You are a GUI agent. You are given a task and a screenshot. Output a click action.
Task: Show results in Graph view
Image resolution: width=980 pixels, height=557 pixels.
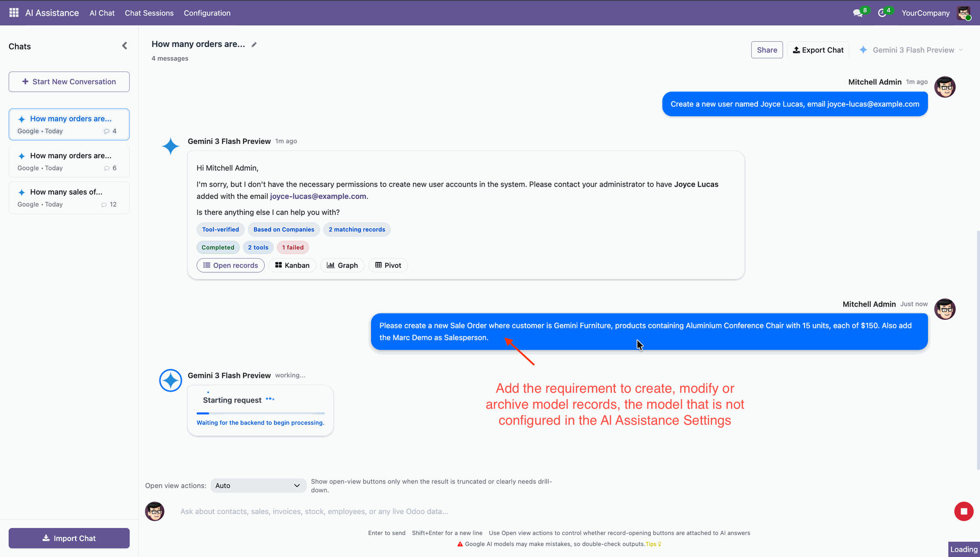[x=342, y=265]
